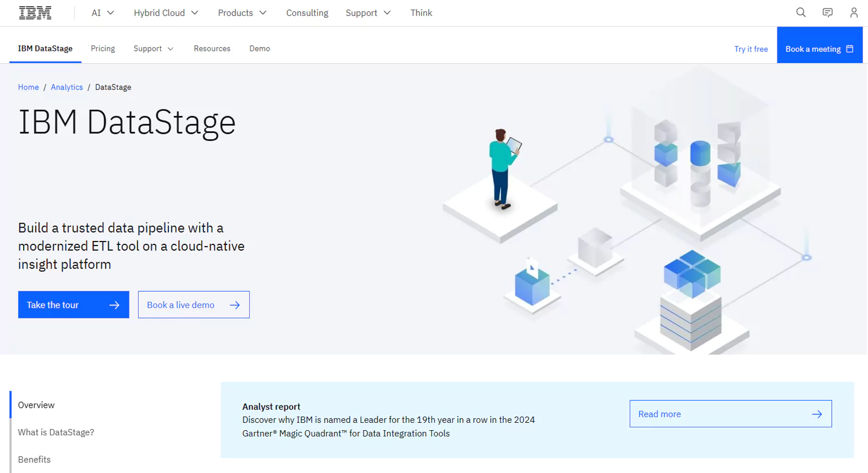Screen dimensions: 868x473
Task: Open the Hybrid Cloud dropdown menu
Action: [x=166, y=12]
